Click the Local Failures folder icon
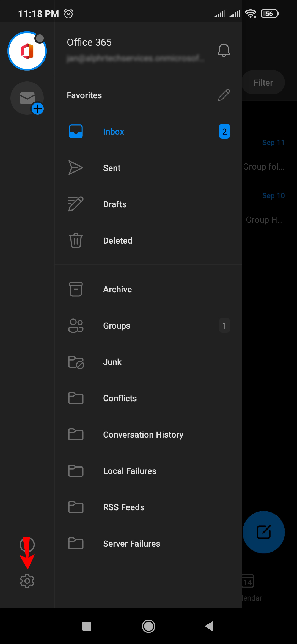297x644 pixels. coord(76,471)
